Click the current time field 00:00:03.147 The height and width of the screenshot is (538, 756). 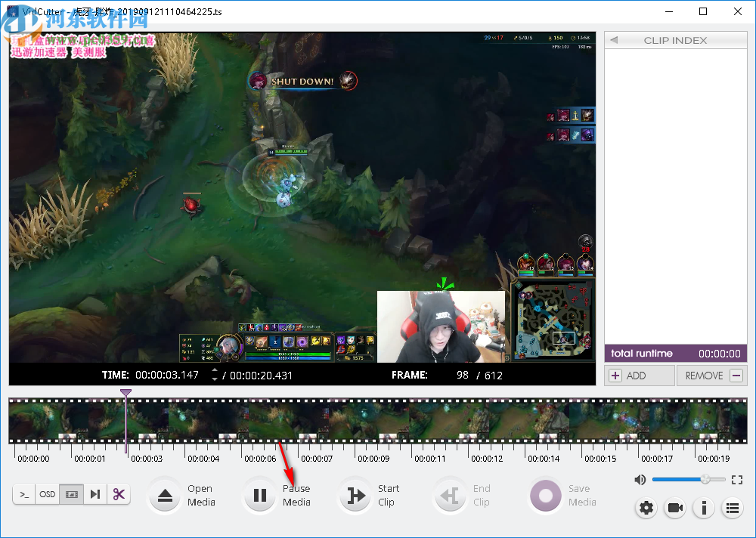[x=167, y=375]
